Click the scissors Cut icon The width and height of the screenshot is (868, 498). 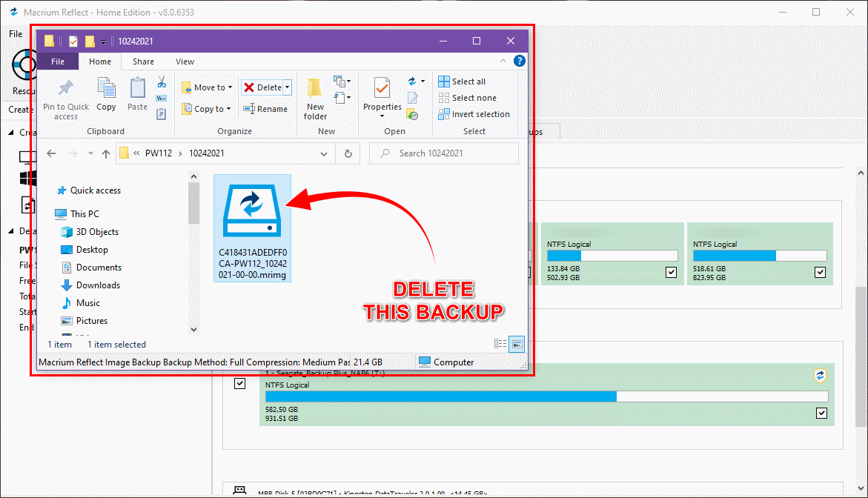click(x=162, y=82)
